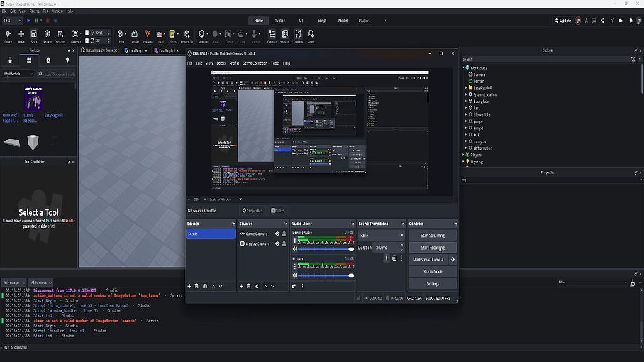644x362 pixels.
Task: Click the Start Streaming button
Action: tap(432, 235)
